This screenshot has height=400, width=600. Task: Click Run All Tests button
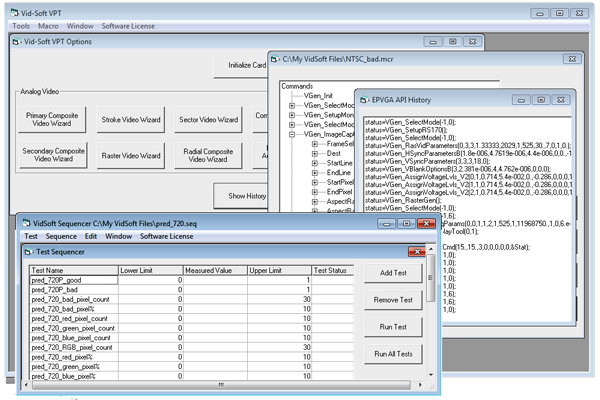(x=393, y=354)
